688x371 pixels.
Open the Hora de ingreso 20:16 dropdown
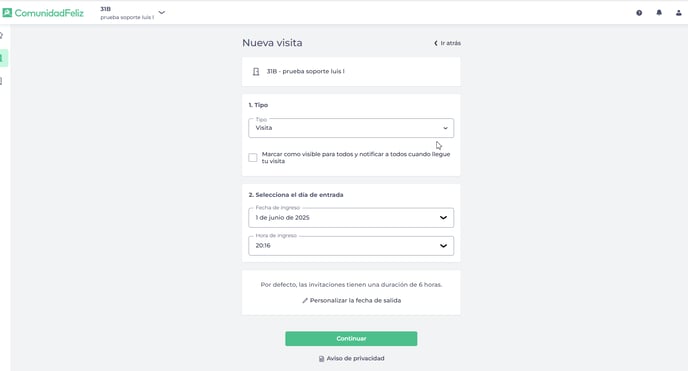351,246
